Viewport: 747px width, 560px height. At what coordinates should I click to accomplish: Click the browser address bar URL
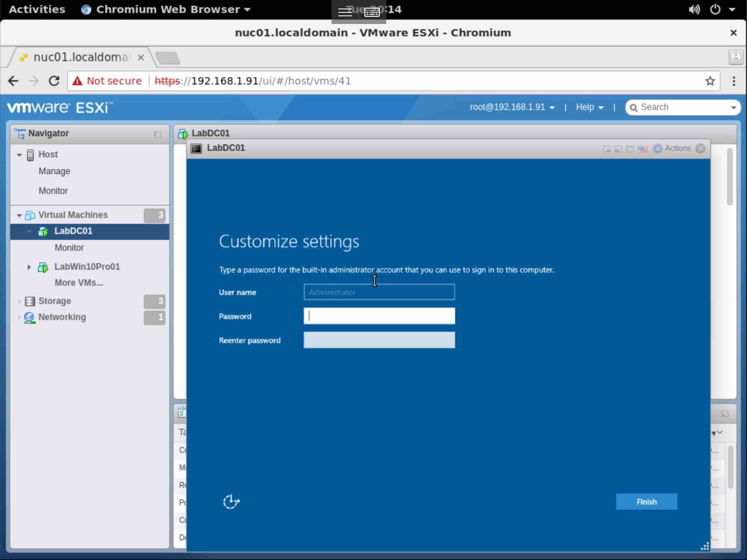252,81
